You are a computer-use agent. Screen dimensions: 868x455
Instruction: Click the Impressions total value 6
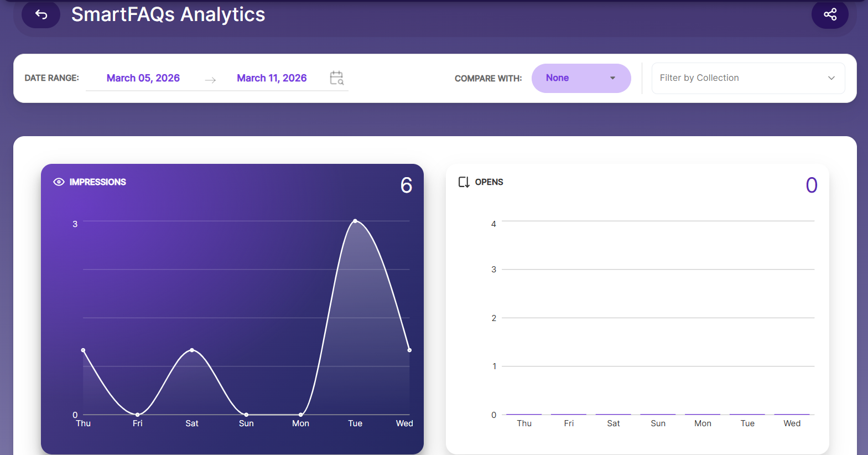point(407,185)
